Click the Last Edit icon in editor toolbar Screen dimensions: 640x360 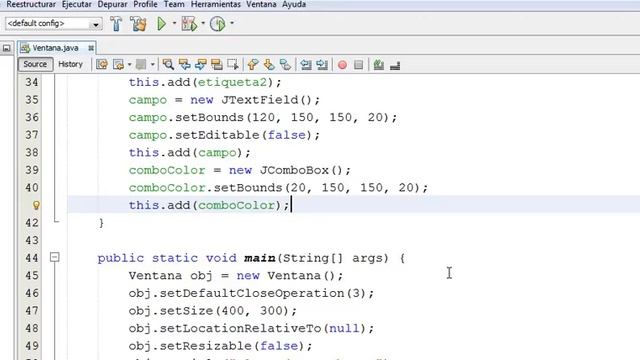[x=102, y=64]
